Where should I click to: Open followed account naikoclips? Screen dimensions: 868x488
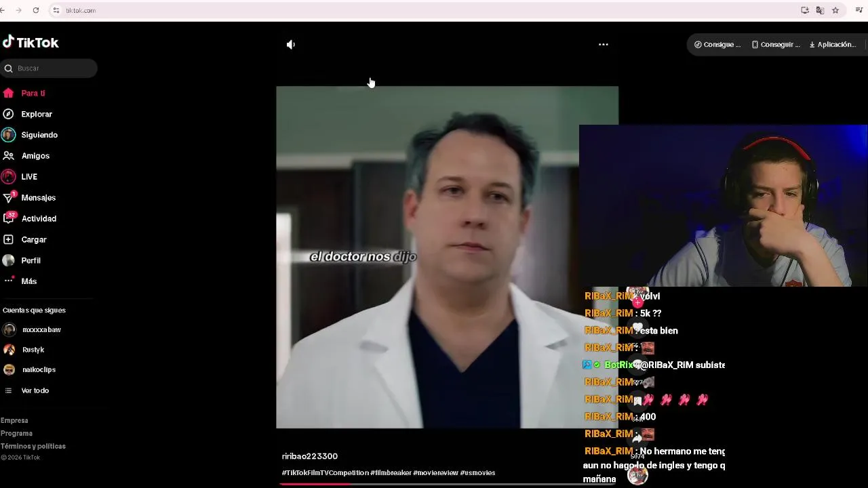39,370
